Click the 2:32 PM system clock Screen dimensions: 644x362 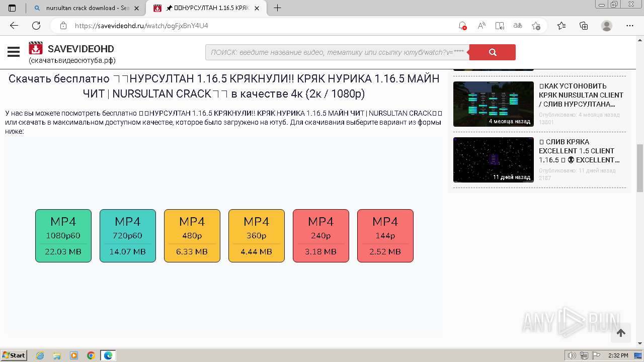618,355
